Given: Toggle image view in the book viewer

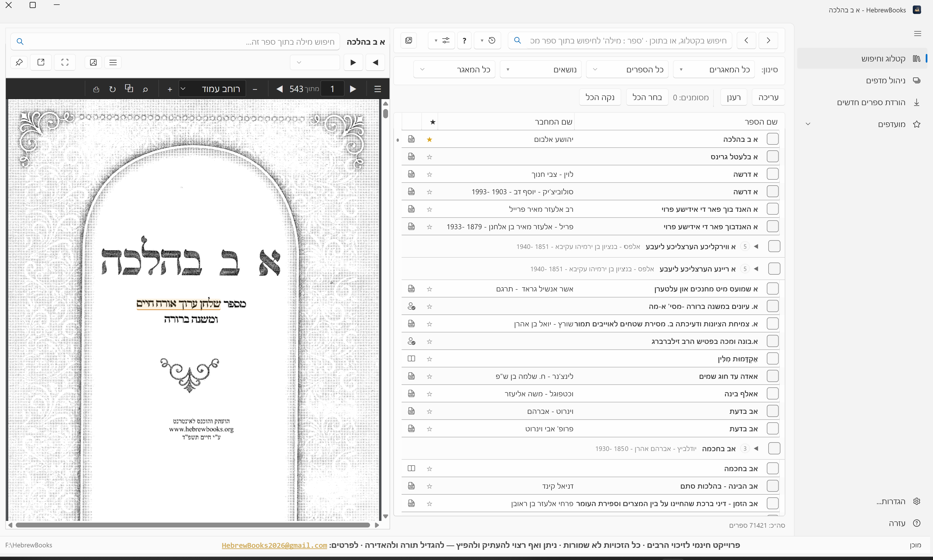Looking at the screenshot, I should pyautogui.click(x=93, y=62).
